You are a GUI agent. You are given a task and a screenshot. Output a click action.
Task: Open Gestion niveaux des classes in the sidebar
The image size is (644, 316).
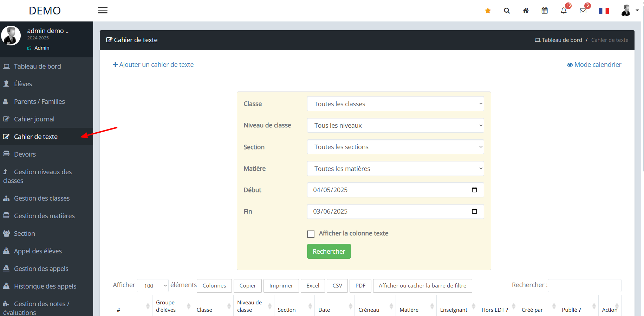[x=46, y=176]
